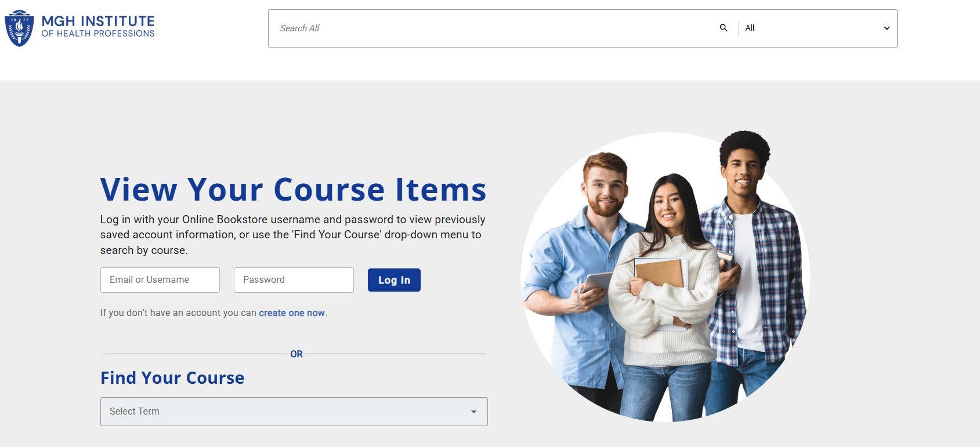This screenshot has width=980, height=447.
Task: Click the MGH Institute shield logo icon
Action: [19, 28]
